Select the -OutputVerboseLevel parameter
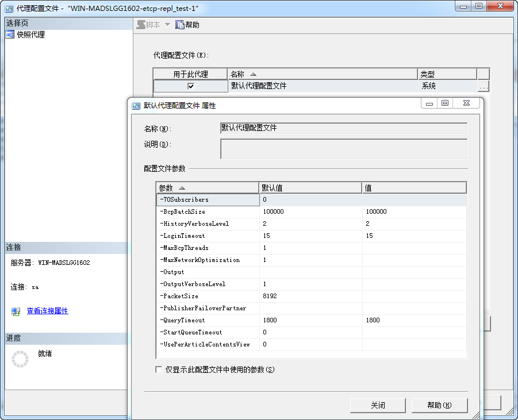Screen dimensions: 518x420 [x=208, y=284]
